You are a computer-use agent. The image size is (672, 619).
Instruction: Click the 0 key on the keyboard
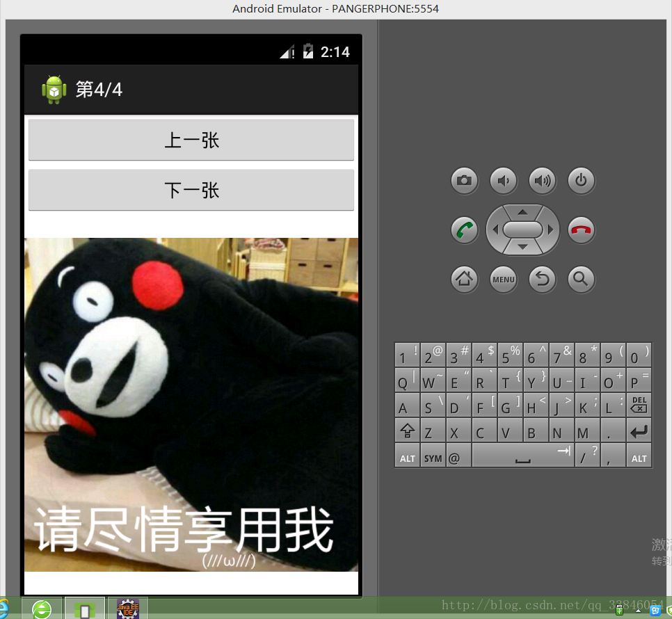[x=639, y=355]
